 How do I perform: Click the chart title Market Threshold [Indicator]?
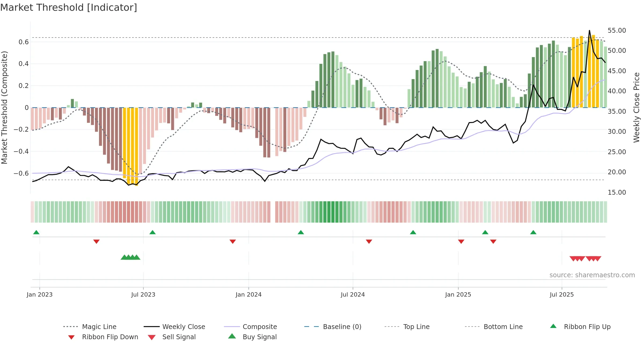click(x=69, y=8)
